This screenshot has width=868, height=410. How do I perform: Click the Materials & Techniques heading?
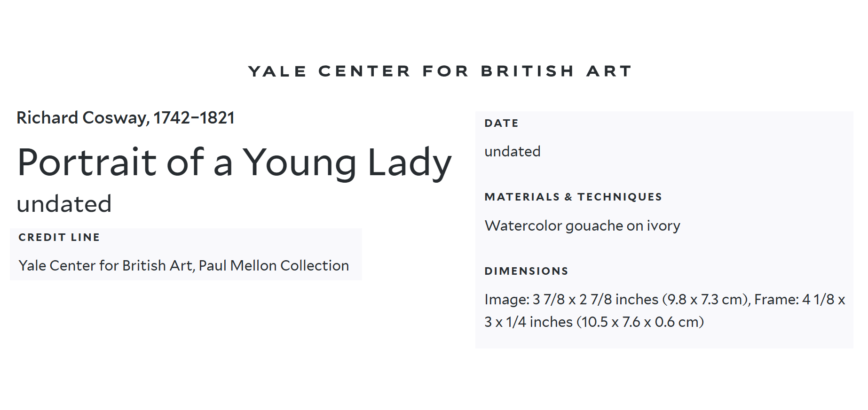coord(573,197)
